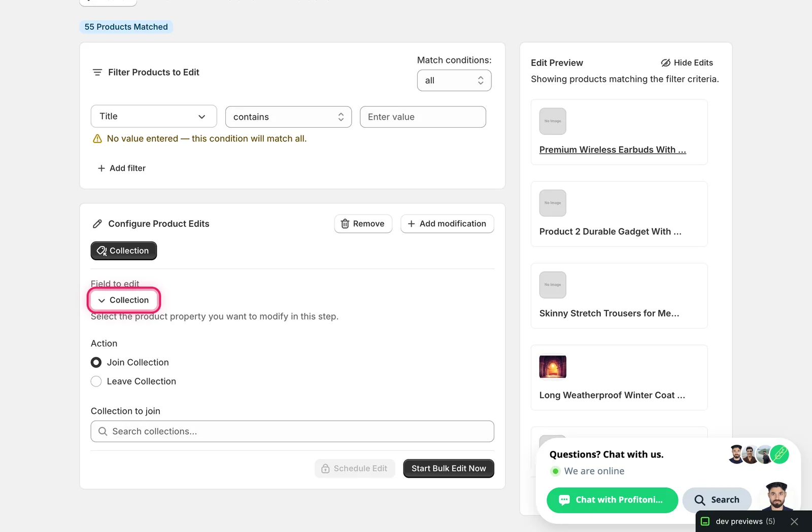Open the Match conditions 'all' dropdown

pyautogui.click(x=454, y=81)
